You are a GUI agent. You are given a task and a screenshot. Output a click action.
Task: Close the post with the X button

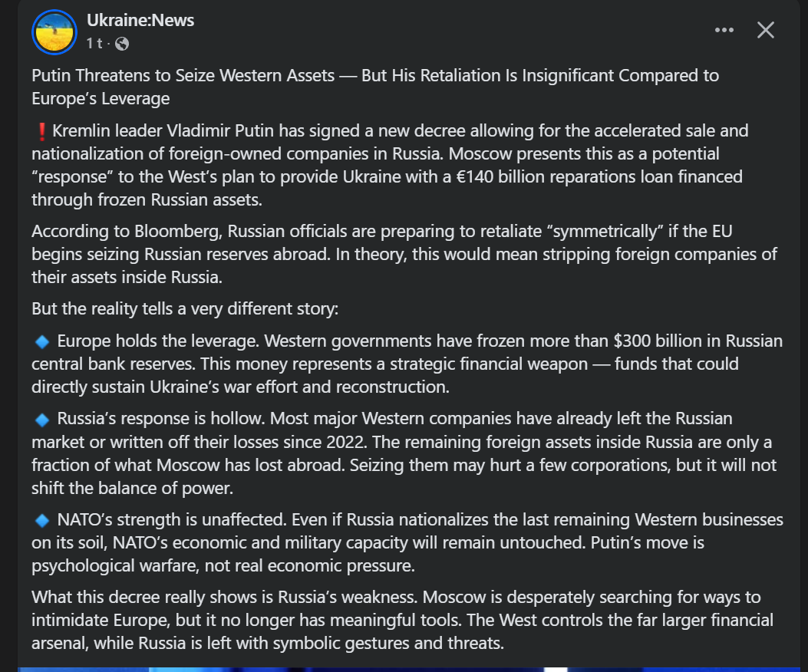pos(765,30)
